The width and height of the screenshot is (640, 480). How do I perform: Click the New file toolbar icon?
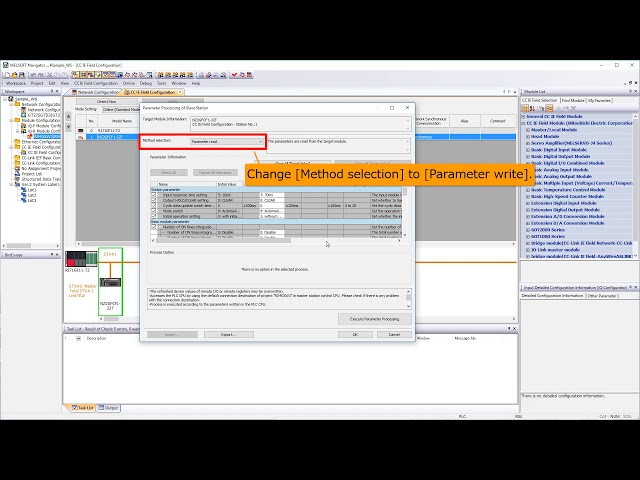pos(7,75)
